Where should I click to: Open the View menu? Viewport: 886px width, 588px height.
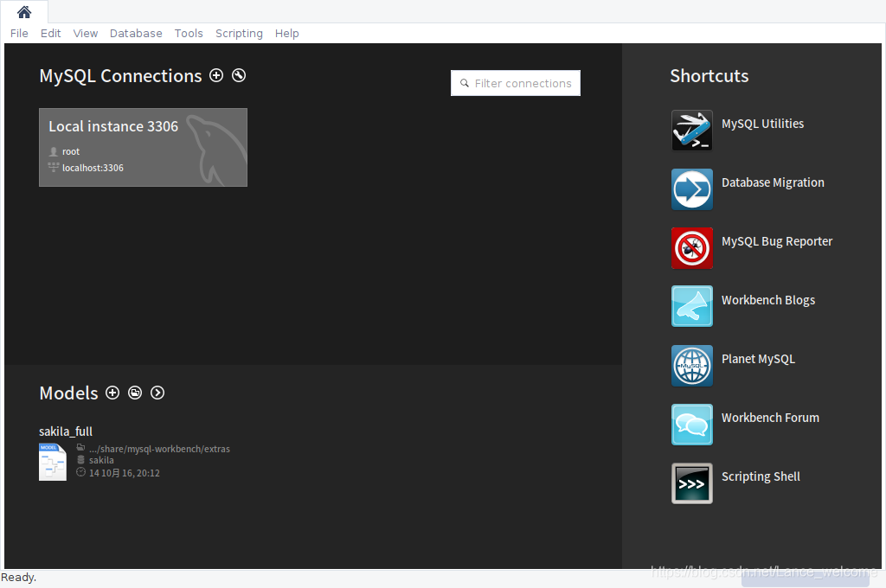click(x=86, y=34)
